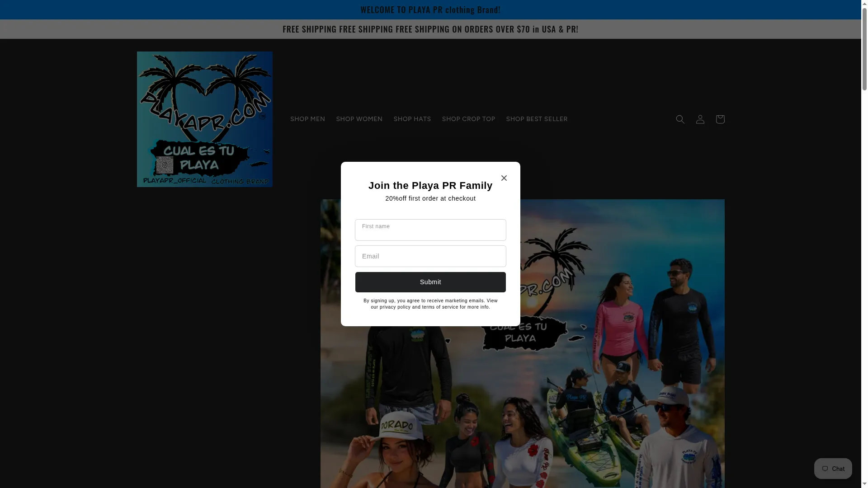This screenshot has width=868, height=488.
Task: Open the SHOP MEN menu
Action: [x=307, y=119]
